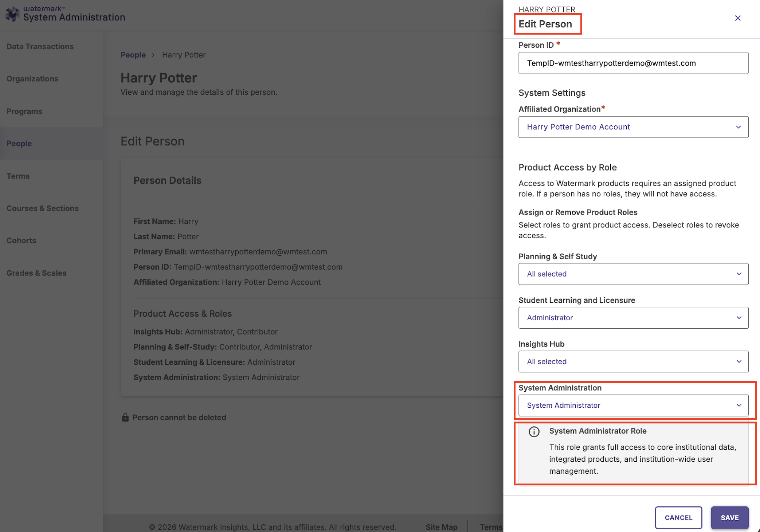Image resolution: width=760 pixels, height=532 pixels.
Task: Click the Person ID input field
Action: [x=633, y=63]
